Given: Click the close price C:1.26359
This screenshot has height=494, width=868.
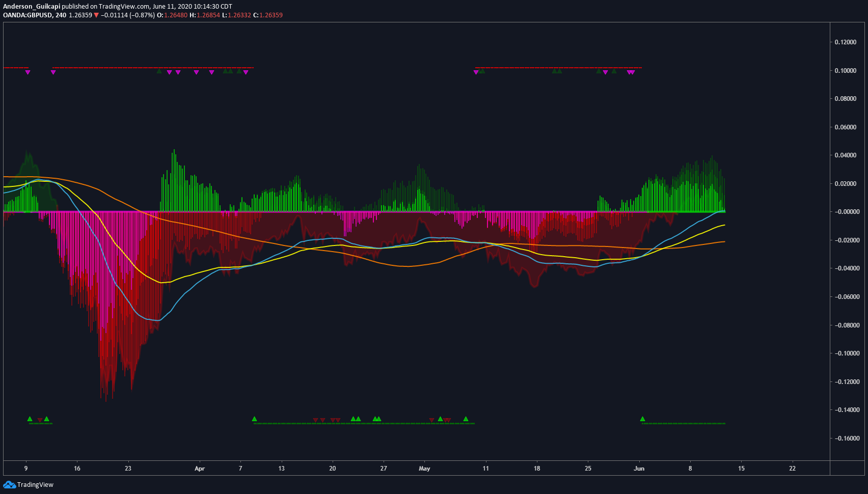Looking at the screenshot, I should (x=268, y=15).
